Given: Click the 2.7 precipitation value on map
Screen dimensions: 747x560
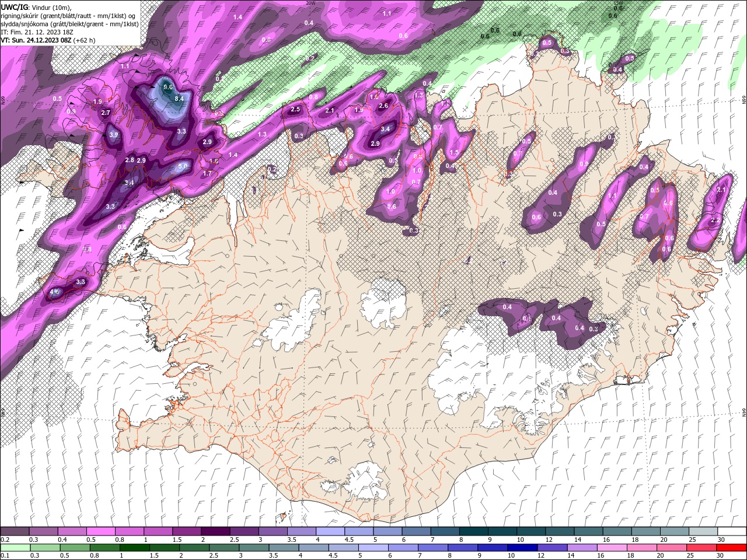Looking at the screenshot, I should pyautogui.click(x=106, y=113).
